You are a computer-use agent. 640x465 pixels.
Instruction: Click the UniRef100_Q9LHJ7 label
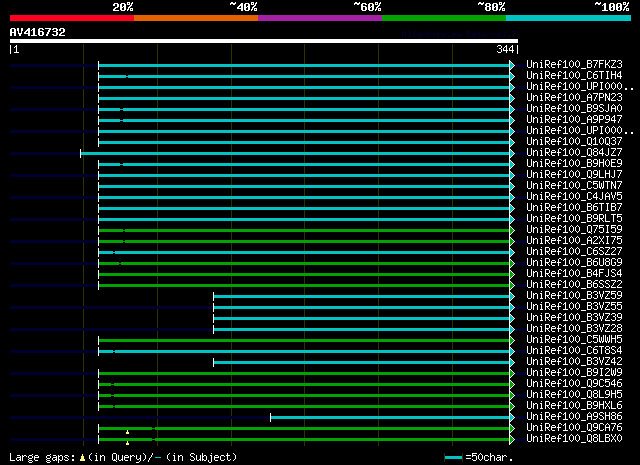(574, 175)
